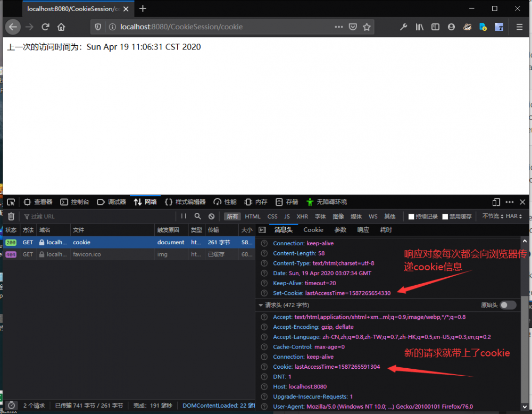Bookmark this page with the star icon
This screenshot has width=532, height=414.
click(x=367, y=27)
